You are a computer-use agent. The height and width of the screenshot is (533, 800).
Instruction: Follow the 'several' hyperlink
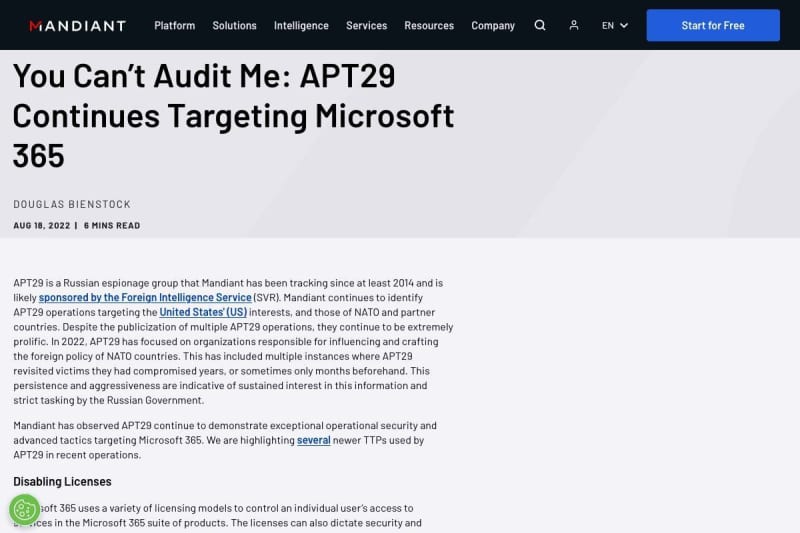click(313, 440)
